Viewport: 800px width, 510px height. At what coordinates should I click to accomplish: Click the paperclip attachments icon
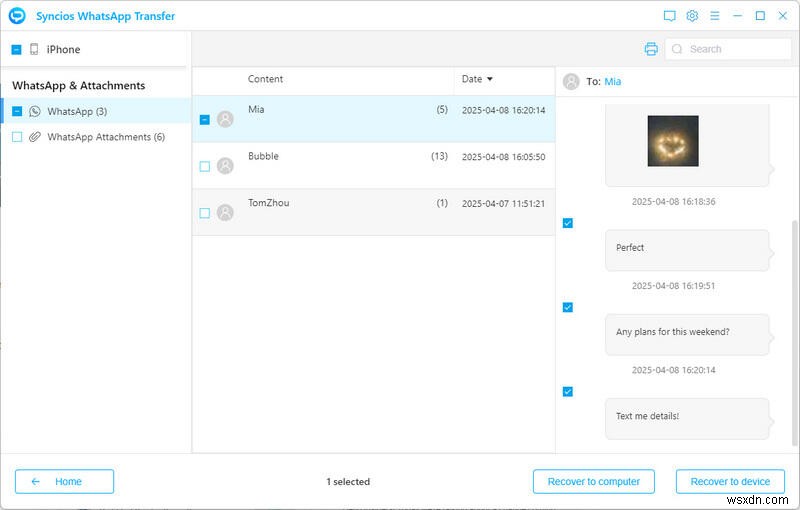tap(35, 137)
